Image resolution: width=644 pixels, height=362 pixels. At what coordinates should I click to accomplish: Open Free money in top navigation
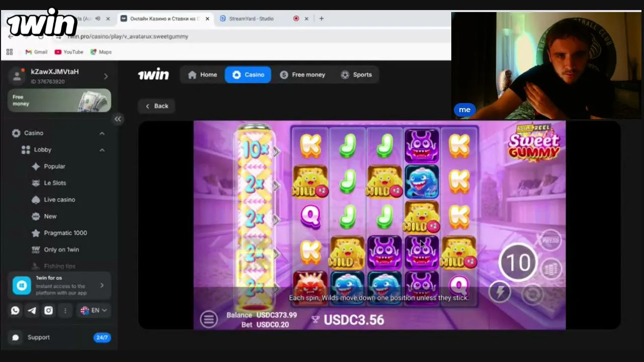point(302,74)
